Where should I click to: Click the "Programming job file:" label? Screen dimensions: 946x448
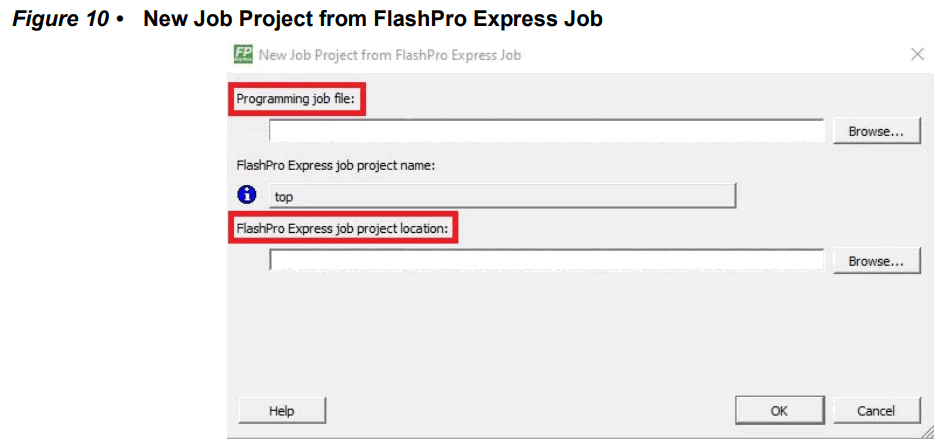click(x=296, y=99)
